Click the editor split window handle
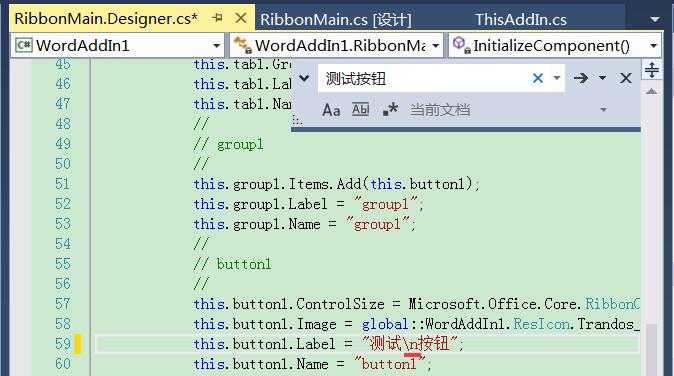Image resolution: width=674 pixels, height=376 pixels. pyautogui.click(x=652, y=70)
